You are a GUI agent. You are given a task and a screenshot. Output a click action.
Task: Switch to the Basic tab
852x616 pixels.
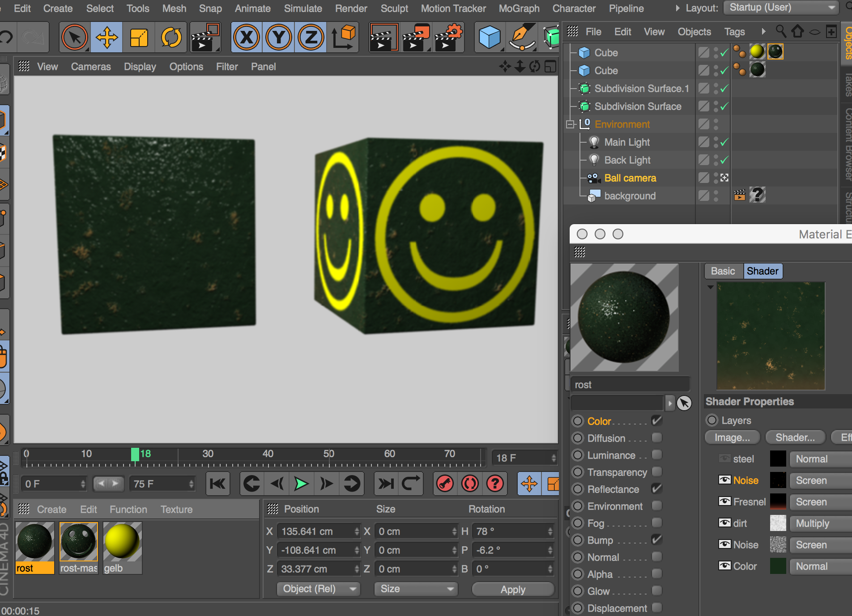(x=723, y=271)
